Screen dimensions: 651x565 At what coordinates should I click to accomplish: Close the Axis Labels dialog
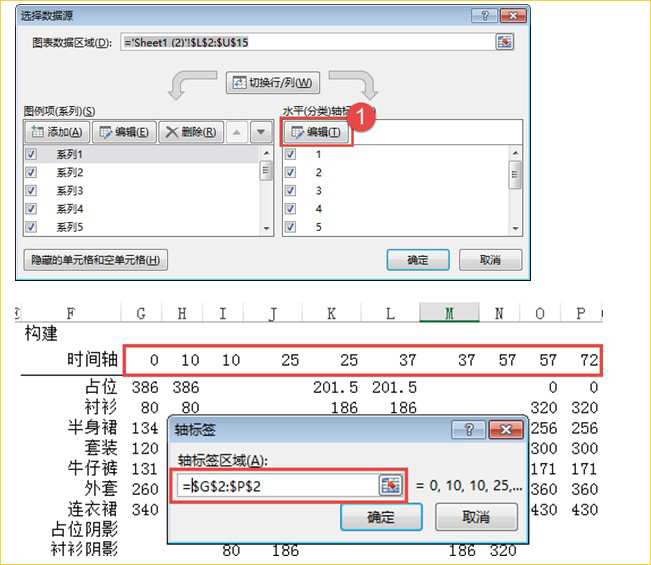click(505, 429)
